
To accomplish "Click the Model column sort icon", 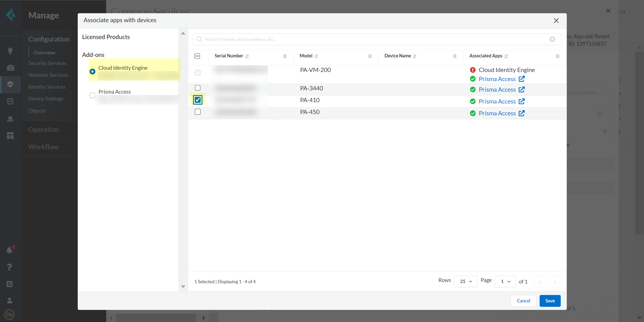I will (x=316, y=56).
